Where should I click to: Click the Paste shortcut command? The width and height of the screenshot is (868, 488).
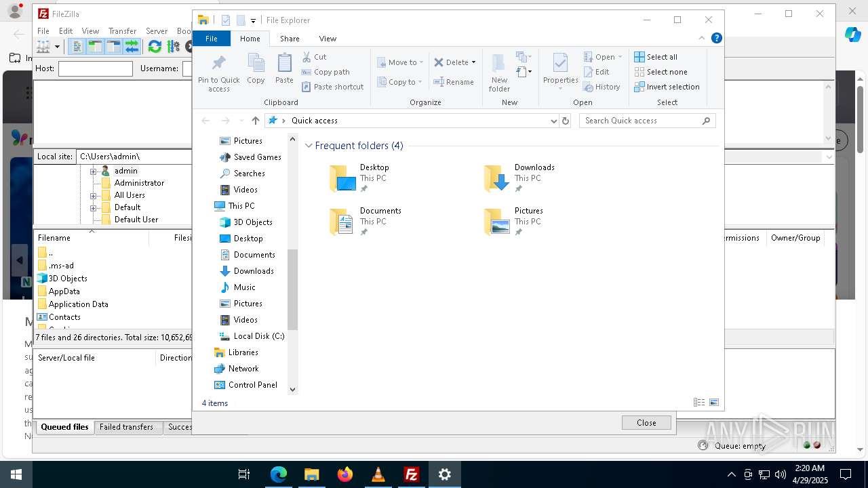coord(332,87)
